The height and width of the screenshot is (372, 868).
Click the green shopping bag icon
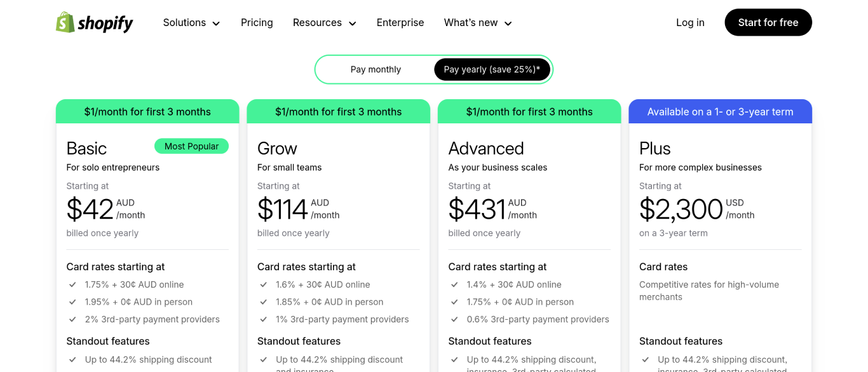(64, 22)
